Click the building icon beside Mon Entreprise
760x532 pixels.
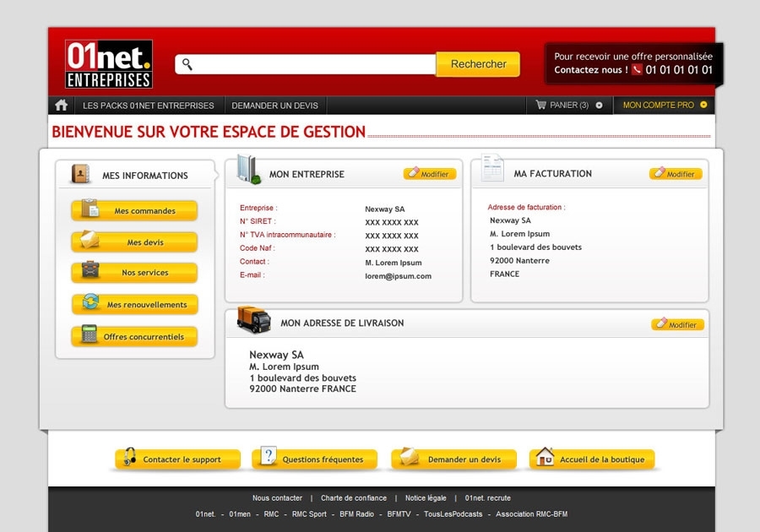[x=249, y=169]
